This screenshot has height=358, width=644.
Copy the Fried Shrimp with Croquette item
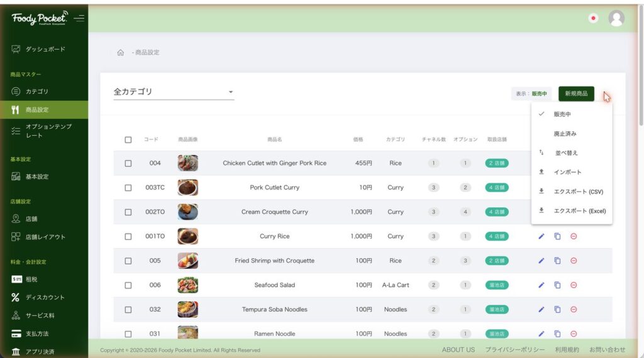coord(557,261)
